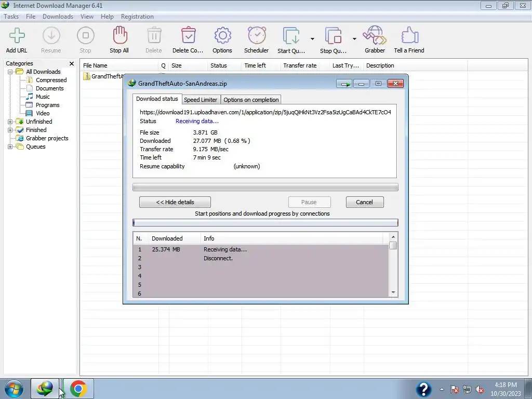Expand the Unfinished category node

click(x=10, y=122)
